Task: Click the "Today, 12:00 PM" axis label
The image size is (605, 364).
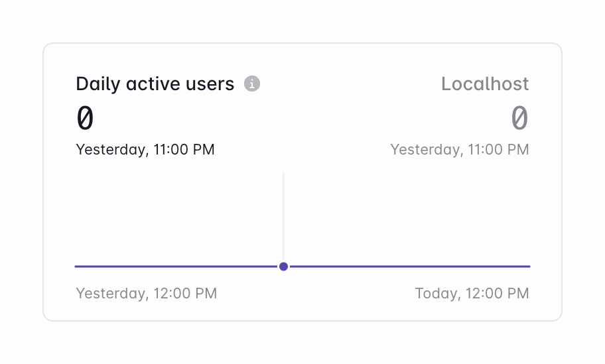Action: point(472,293)
